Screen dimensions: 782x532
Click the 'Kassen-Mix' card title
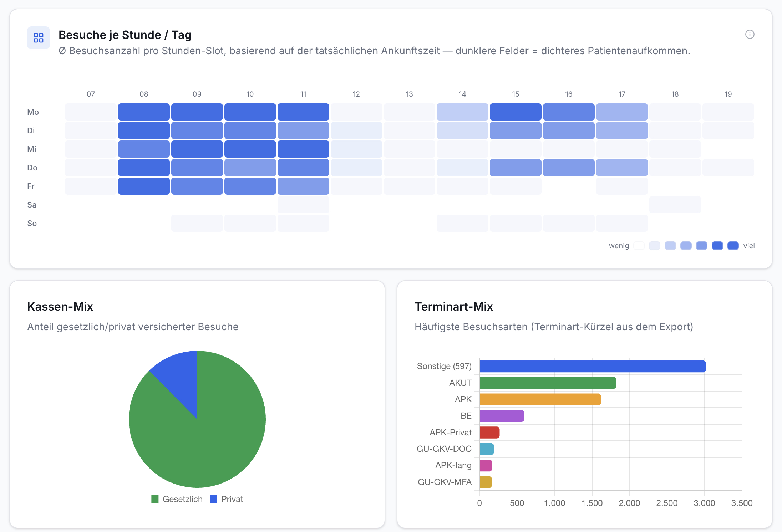60,306
